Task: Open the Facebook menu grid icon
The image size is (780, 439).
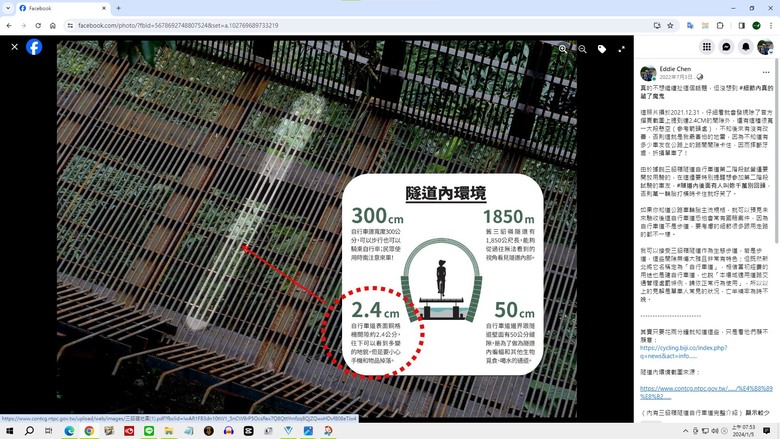Action: tap(706, 47)
